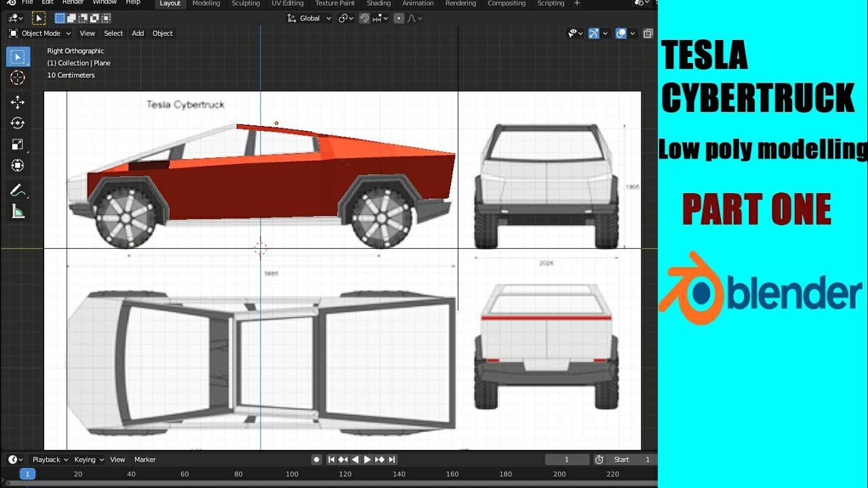Select the 3D Cursor tool
The image size is (868, 488).
(x=18, y=78)
